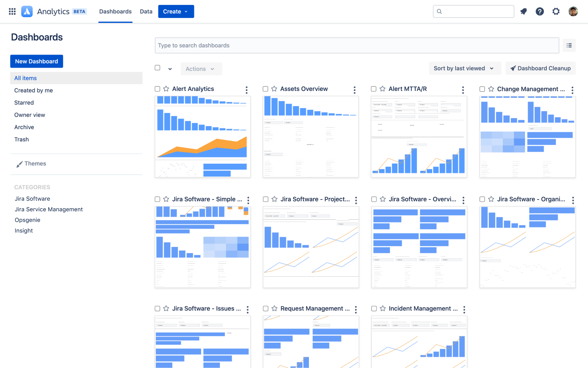Filter by Jira Service Management category
Viewport: 588px width, 368px height.
pos(49,209)
